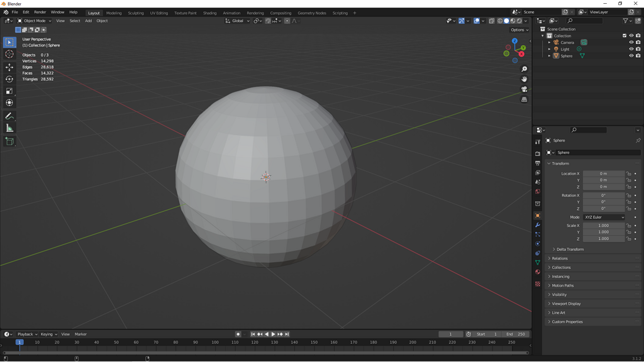Switch to the Shading workspace tab
Viewport: 644px width, 362px height.
click(x=209, y=12)
